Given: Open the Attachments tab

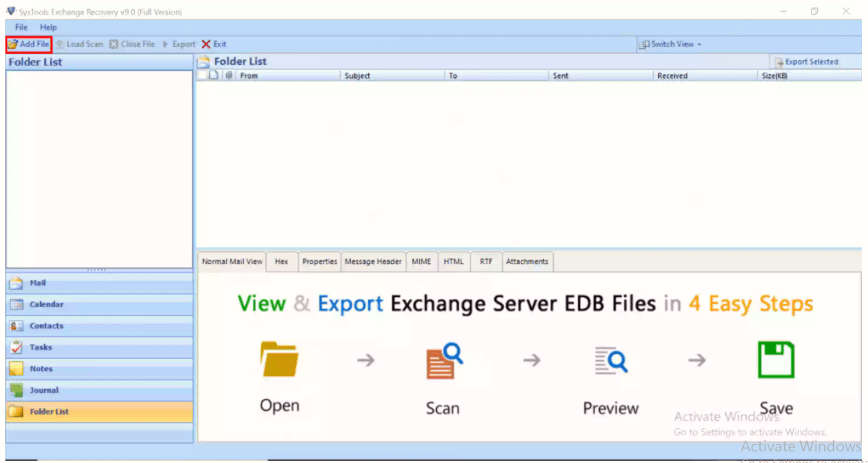Looking at the screenshot, I should pyautogui.click(x=527, y=262).
